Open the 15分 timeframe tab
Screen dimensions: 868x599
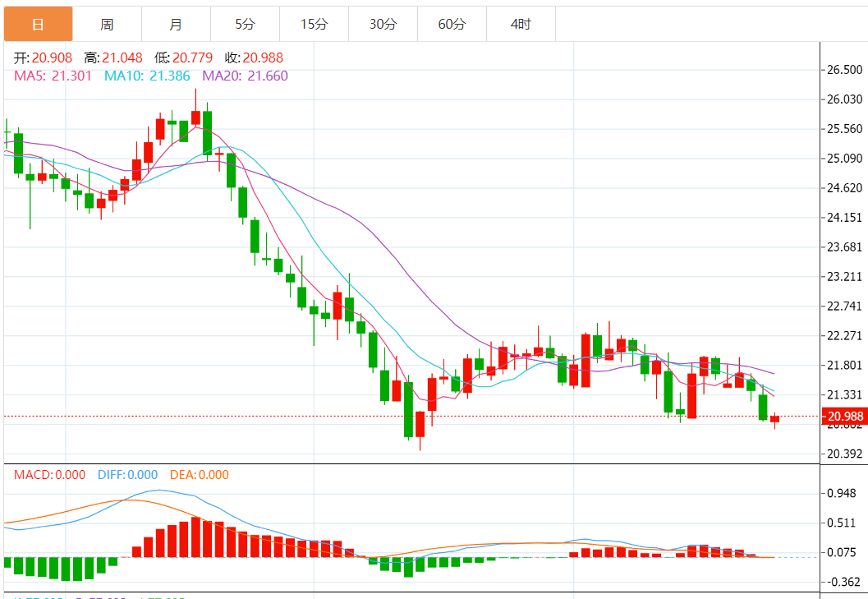point(314,25)
